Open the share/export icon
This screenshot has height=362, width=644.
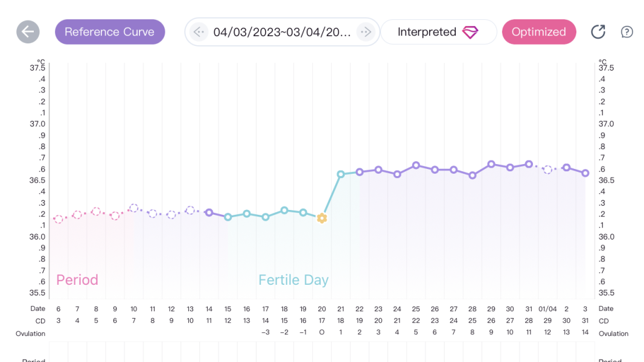coord(598,32)
